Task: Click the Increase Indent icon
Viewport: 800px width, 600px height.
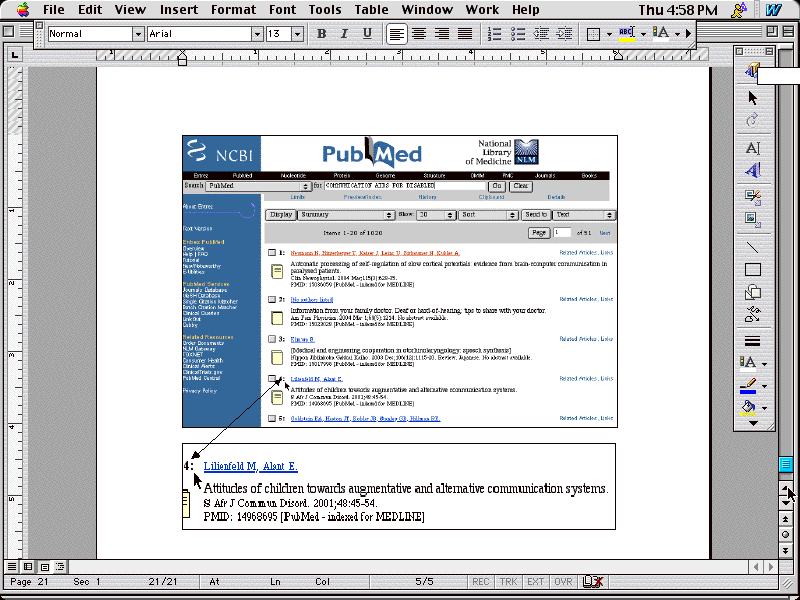Action: [x=564, y=34]
